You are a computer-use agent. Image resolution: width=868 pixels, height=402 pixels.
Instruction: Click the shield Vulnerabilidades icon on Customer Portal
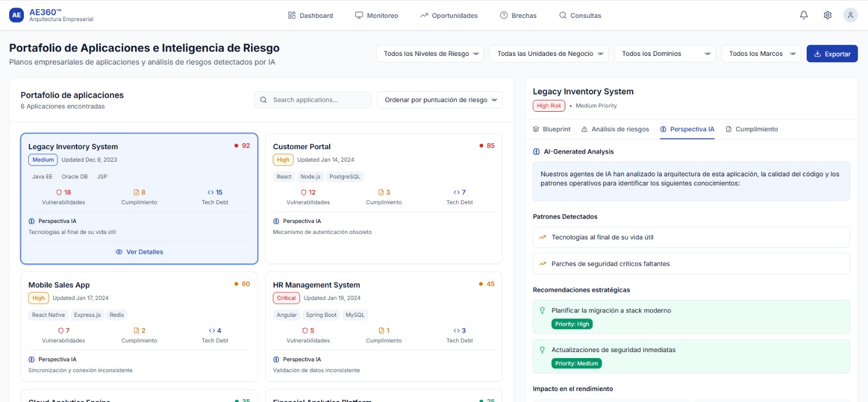click(304, 193)
